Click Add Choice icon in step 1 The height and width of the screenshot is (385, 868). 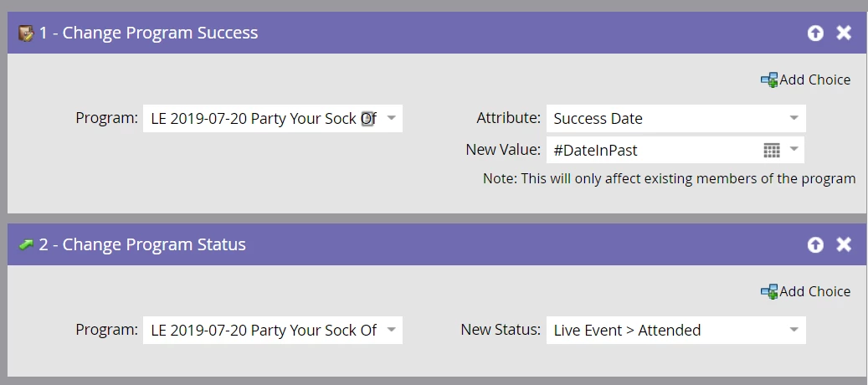coord(769,80)
